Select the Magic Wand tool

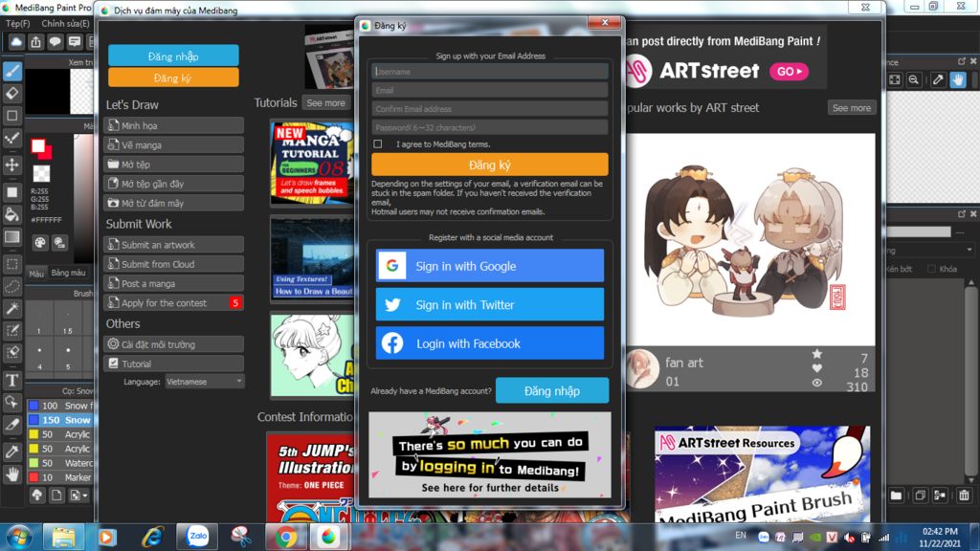coord(11,309)
